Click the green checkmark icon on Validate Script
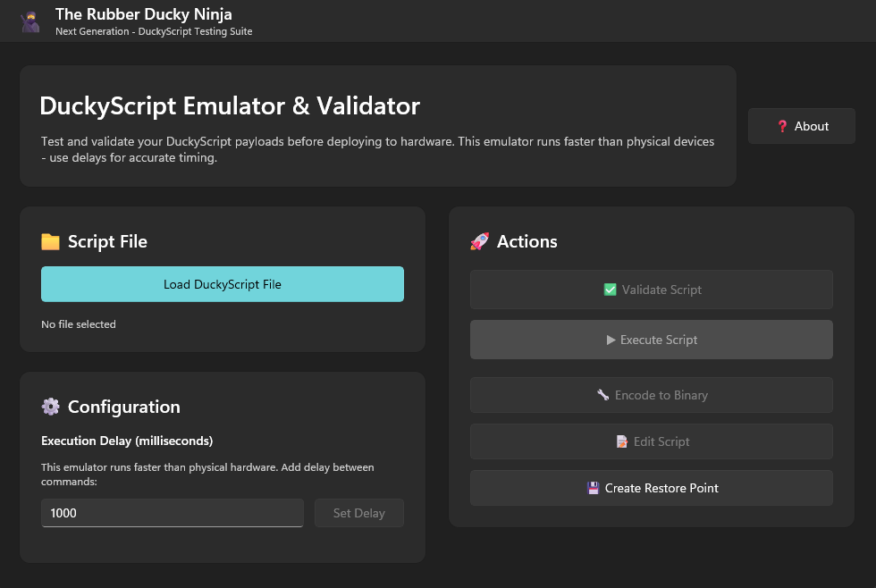Viewport: 876px width, 588px height. 610,290
